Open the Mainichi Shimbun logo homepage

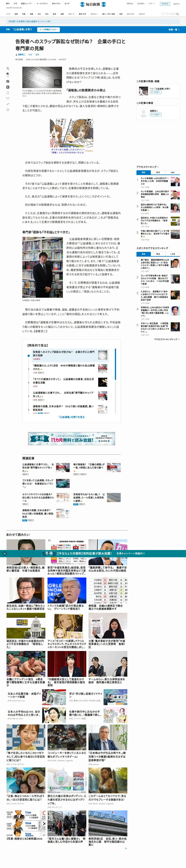click(x=93, y=4)
